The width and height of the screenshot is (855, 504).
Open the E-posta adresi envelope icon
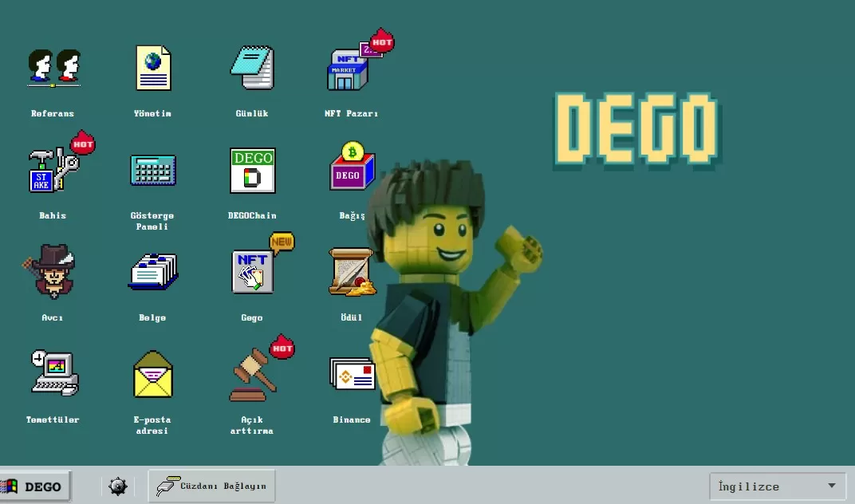pos(152,373)
